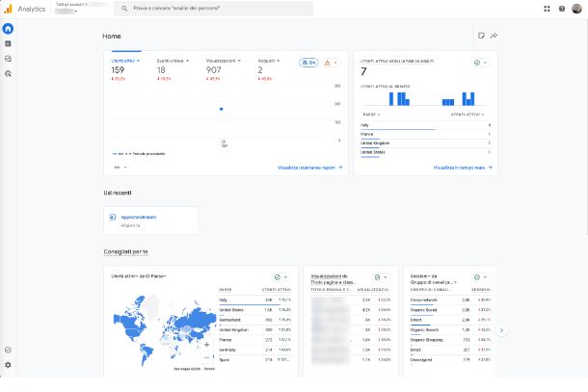Viewport: 588px width, 392px height.
Task: Zoom out on the world map
Action: coord(207,357)
